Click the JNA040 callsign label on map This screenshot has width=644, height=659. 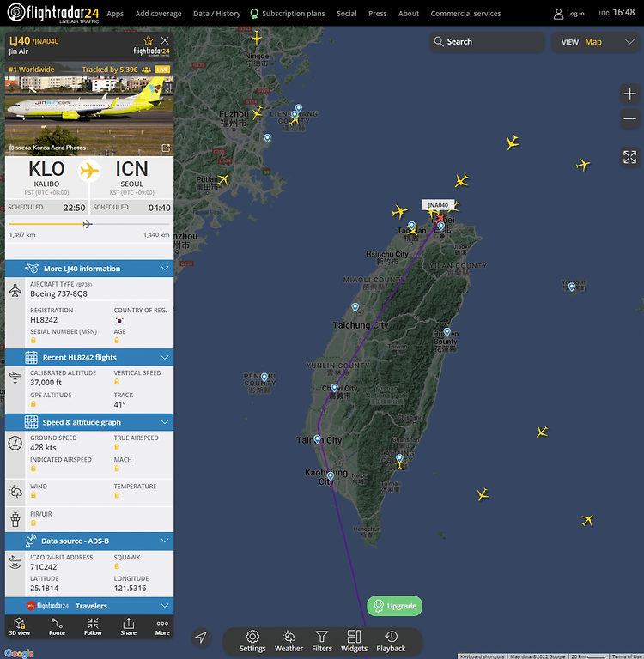click(438, 205)
